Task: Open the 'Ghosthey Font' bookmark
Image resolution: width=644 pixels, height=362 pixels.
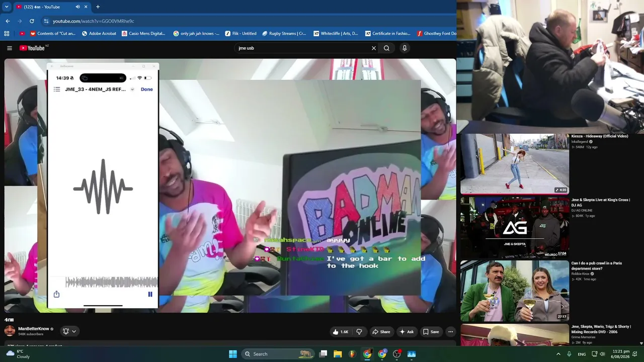Action: click(436, 34)
